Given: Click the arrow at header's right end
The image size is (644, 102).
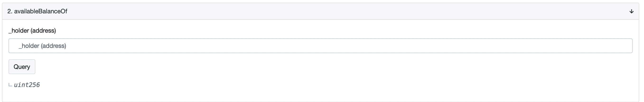Looking at the screenshot, I should pyautogui.click(x=631, y=11).
